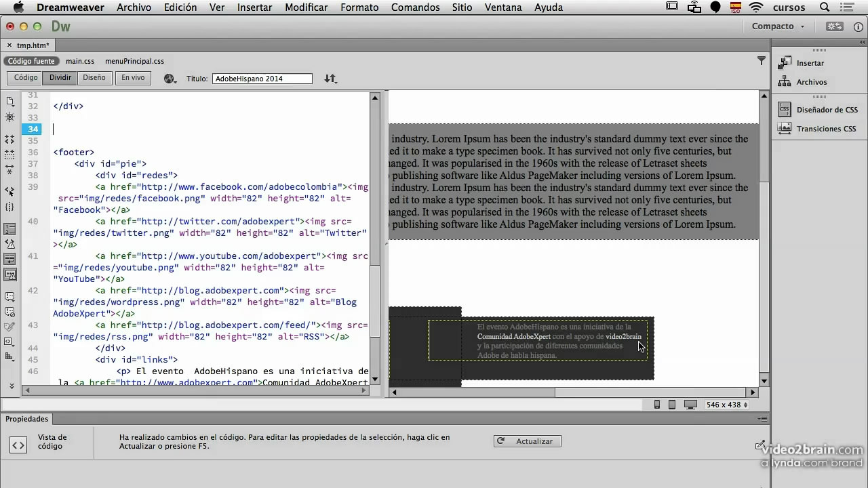Open the Ventana menu

point(503,7)
